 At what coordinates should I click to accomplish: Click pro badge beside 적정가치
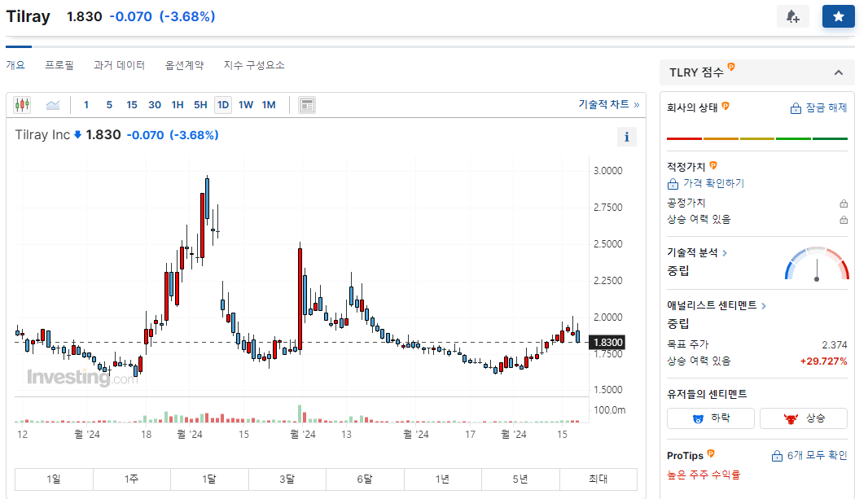click(713, 165)
